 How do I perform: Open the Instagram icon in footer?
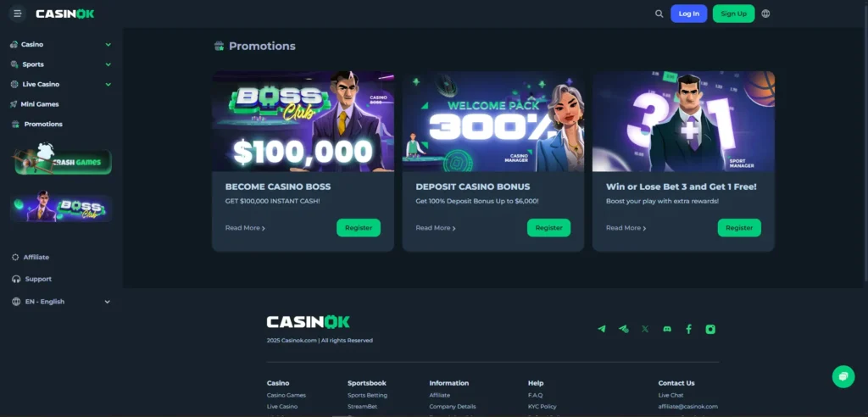(x=710, y=329)
